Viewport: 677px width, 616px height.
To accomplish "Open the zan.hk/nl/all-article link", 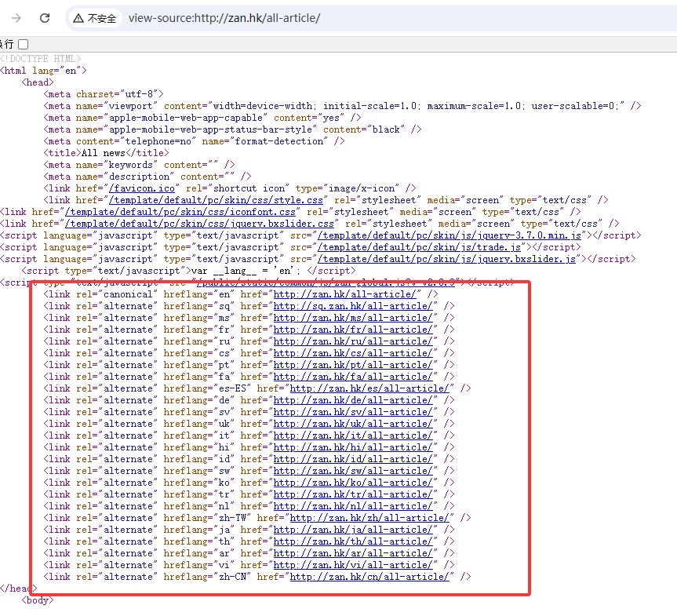I will pyautogui.click(x=353, y=506).
